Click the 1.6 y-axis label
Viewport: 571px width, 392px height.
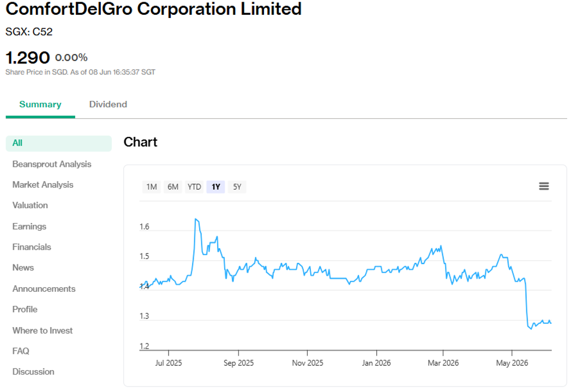point(145,227)
